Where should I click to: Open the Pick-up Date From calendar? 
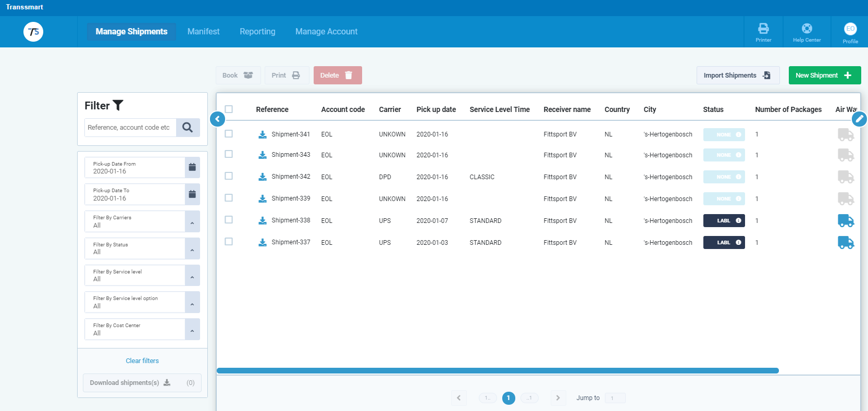pos(192,168)
